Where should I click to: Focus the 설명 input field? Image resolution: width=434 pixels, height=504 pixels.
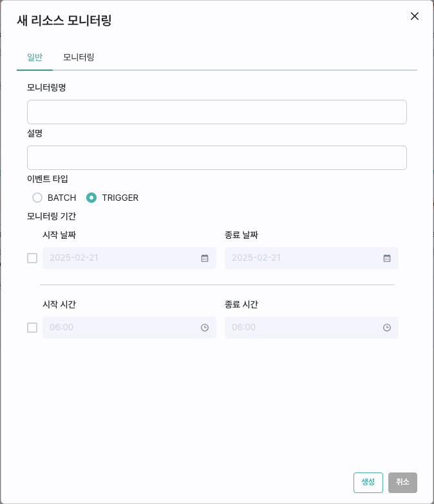[217, 158]
